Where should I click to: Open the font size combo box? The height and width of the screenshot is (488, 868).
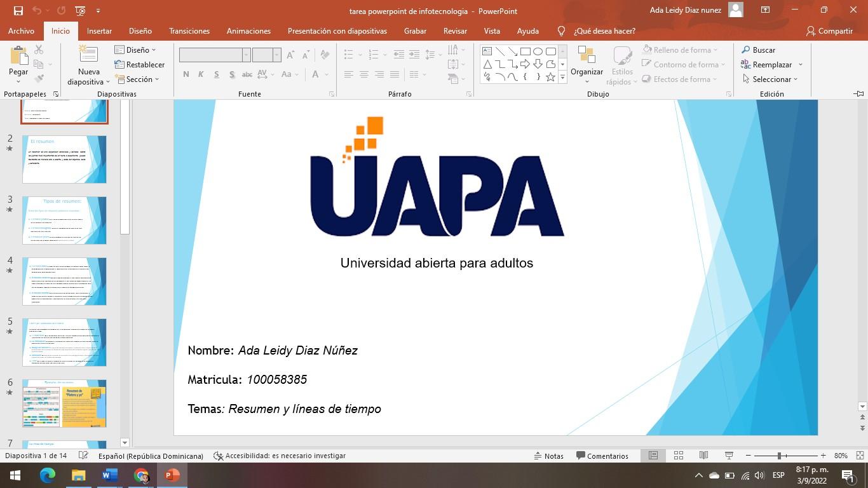[x=266, y=55]
